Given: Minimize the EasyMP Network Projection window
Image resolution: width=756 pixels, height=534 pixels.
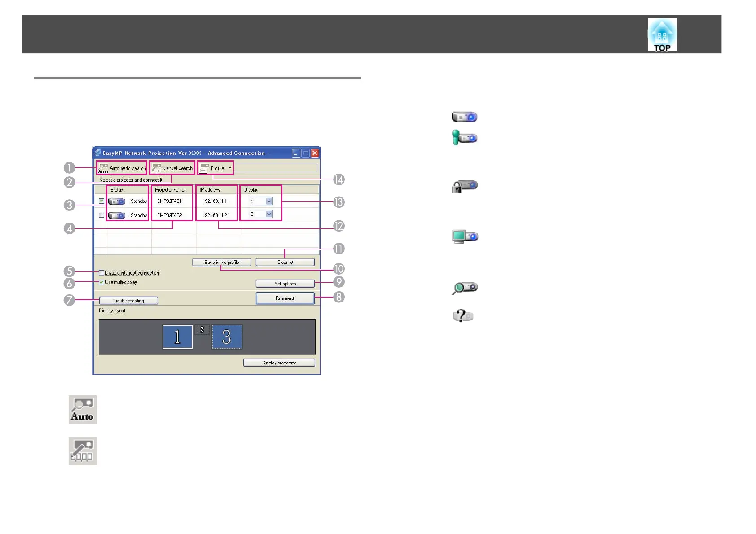Looking at the screenshot, I should (x=296, y=153).
